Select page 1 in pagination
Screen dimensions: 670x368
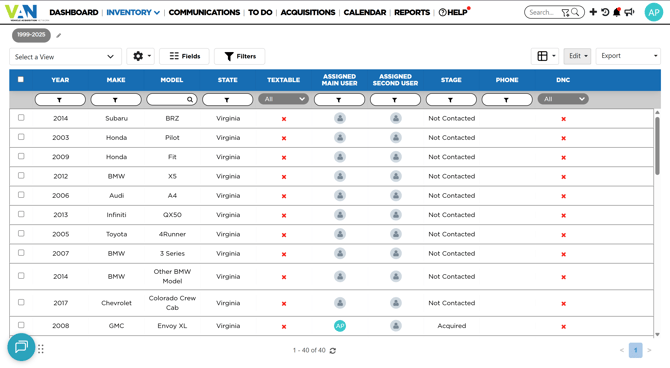(635, 350)
